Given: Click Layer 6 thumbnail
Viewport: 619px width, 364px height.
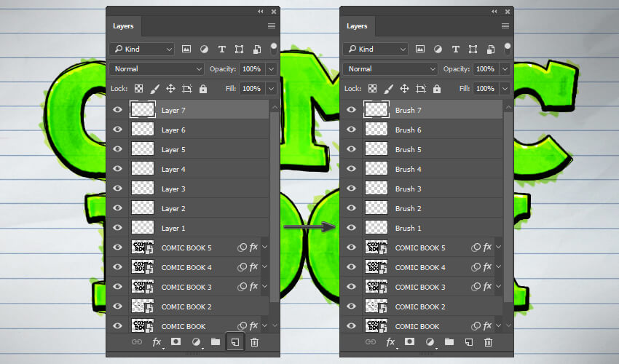Looking at the screenshot, I should tap(143, 129).
